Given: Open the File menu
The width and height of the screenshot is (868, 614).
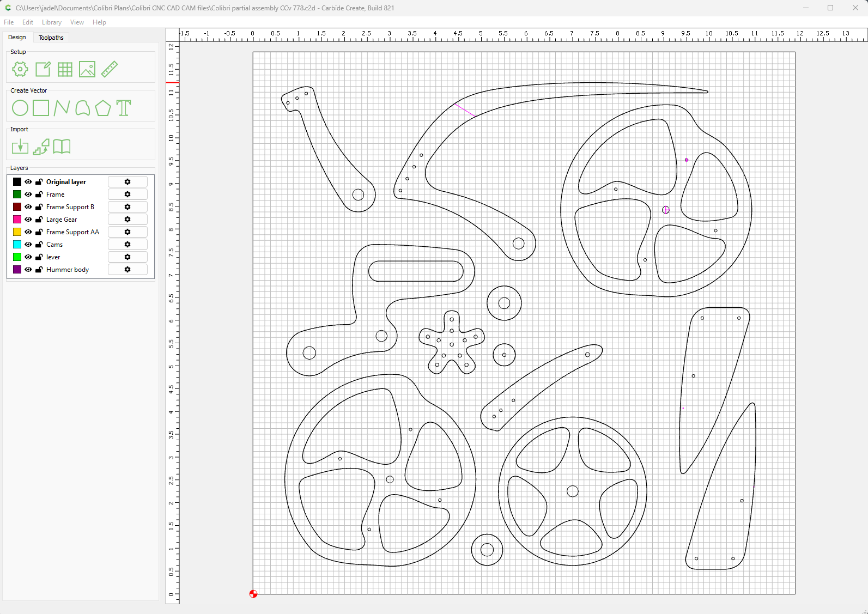Looking at the screenshot, I should [9, 22].
